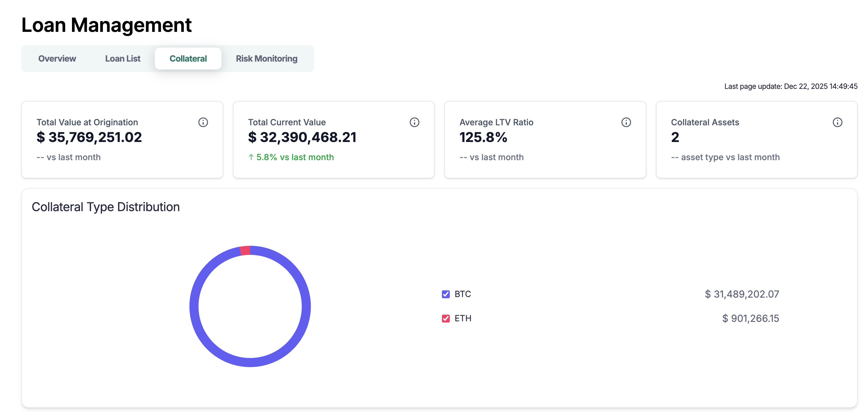The width and height of the screenshot is (868, 412).
Task: Click info icon on Total Value at Origination
Action: pyautogui.click(x=203, y=122)
